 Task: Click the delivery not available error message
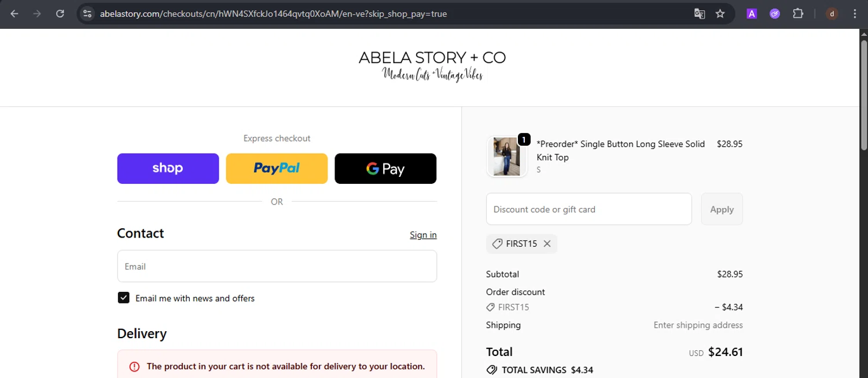tap(286, 366)
